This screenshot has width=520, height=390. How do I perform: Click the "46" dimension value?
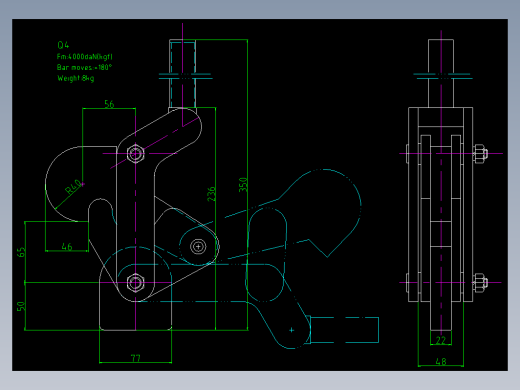(x=67, y=247)
